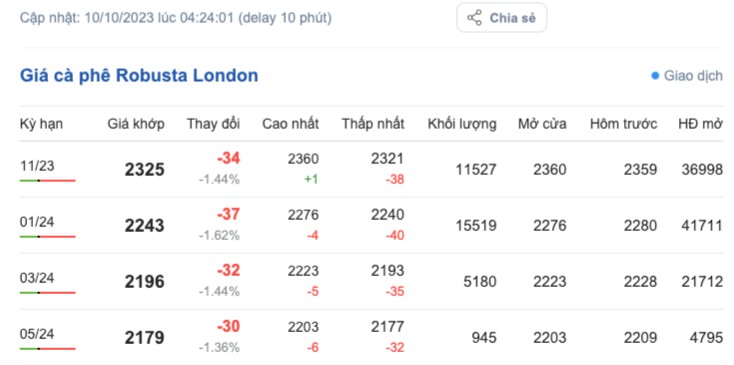Select the 11/23 contract row label

point(37,166)
